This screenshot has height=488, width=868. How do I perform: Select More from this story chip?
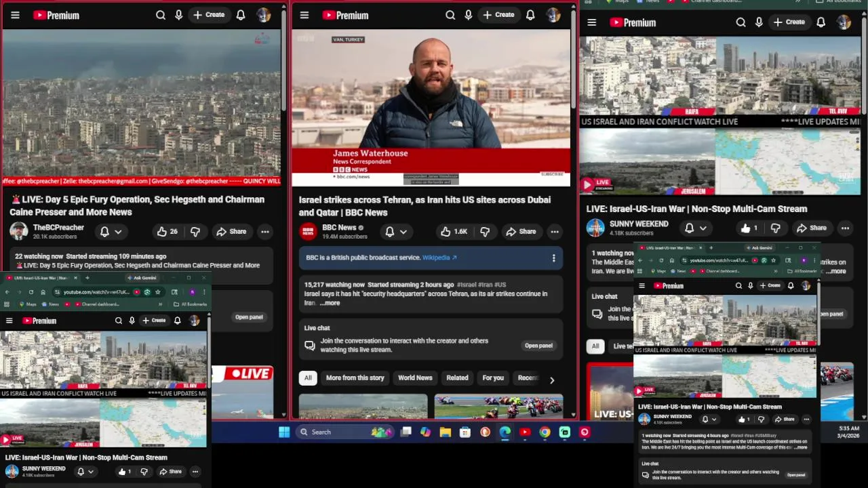[355, 378]
